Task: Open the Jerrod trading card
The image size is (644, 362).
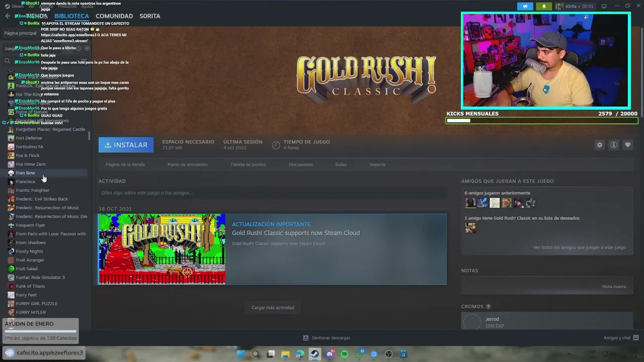Action: [547, 321]
